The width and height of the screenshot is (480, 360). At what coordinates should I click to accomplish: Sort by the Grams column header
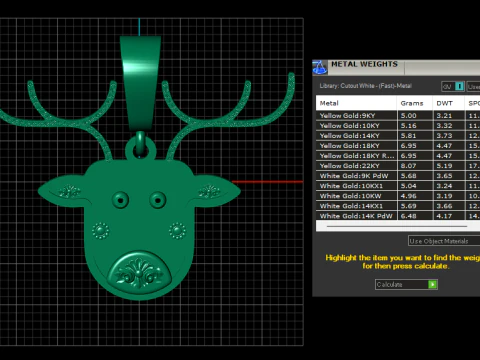click(x=415, y=103)
